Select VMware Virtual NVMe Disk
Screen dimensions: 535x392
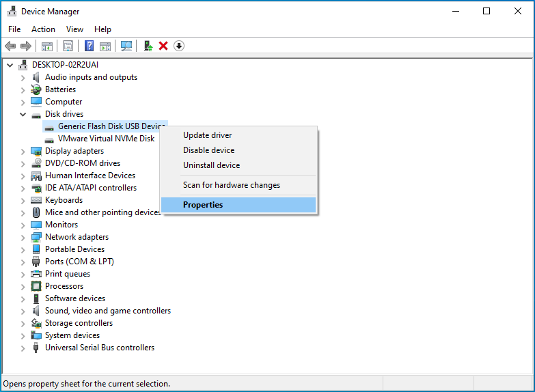(x=106, y=139)
